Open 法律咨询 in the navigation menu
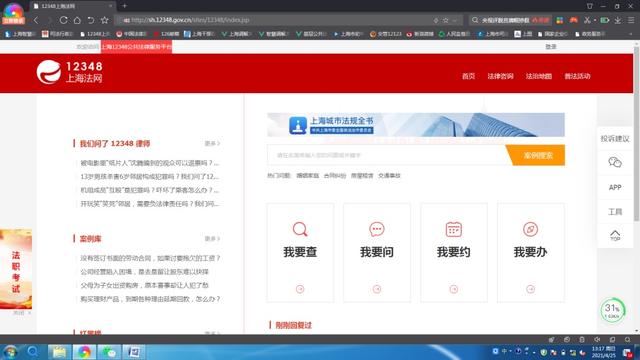Viewport: 640px width, 360px height. pos(500,76)
